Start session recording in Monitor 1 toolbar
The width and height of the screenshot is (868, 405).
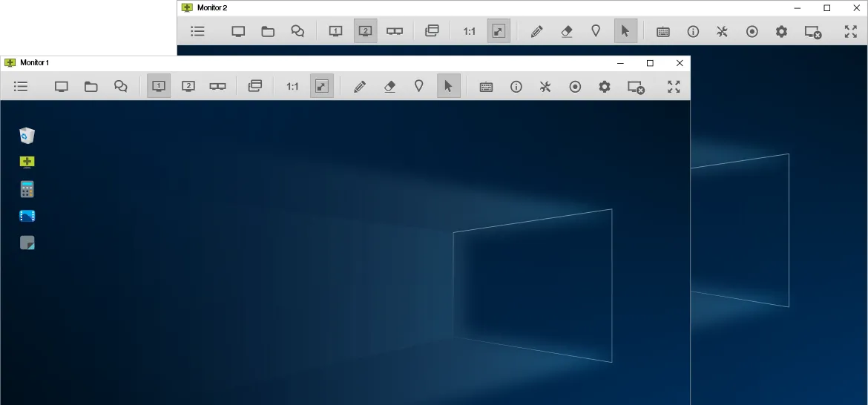coord(575,86)
